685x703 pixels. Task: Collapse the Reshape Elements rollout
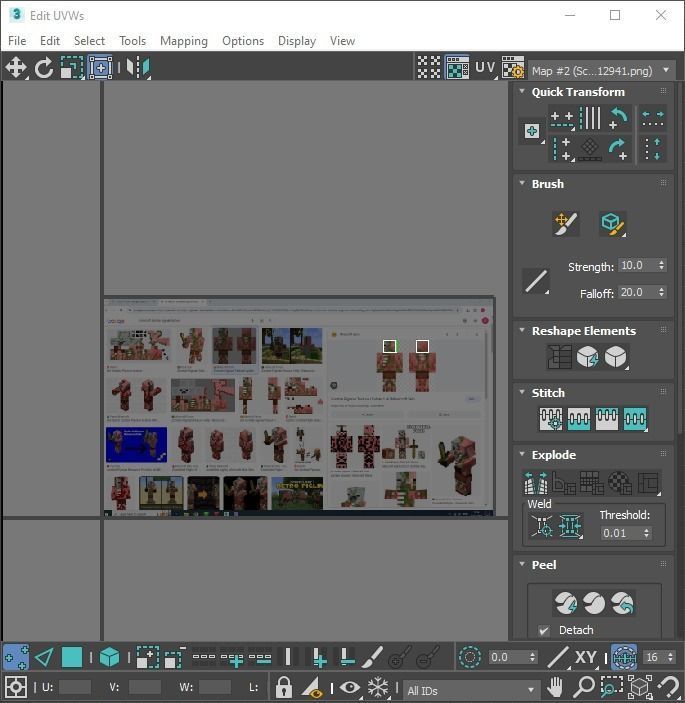click(x=522, y=330)
